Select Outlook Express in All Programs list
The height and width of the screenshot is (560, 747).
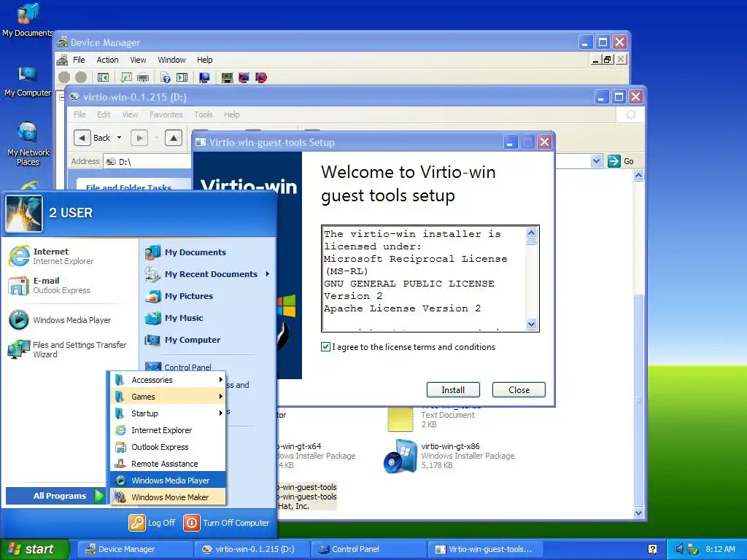[169, 447]
